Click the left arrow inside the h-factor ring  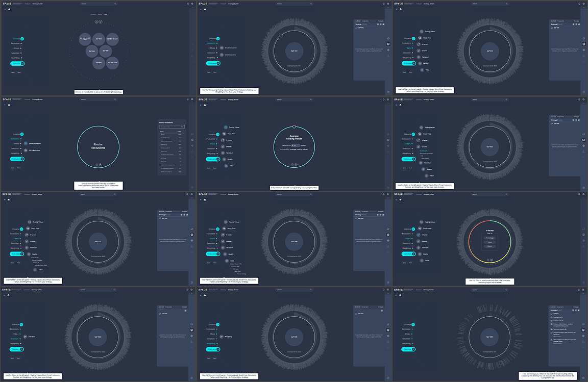472,240
